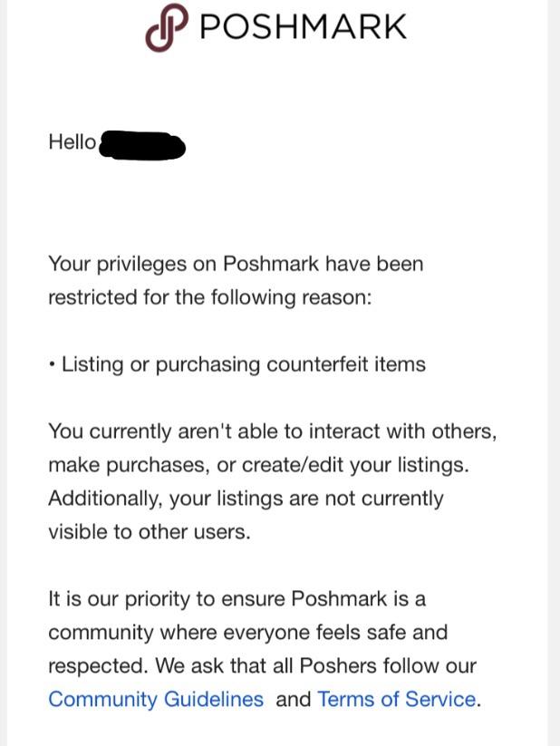Screen dimensions: 560x746
Task: Click the 'Additionally, your listings' line
Action: pos(246,499)
